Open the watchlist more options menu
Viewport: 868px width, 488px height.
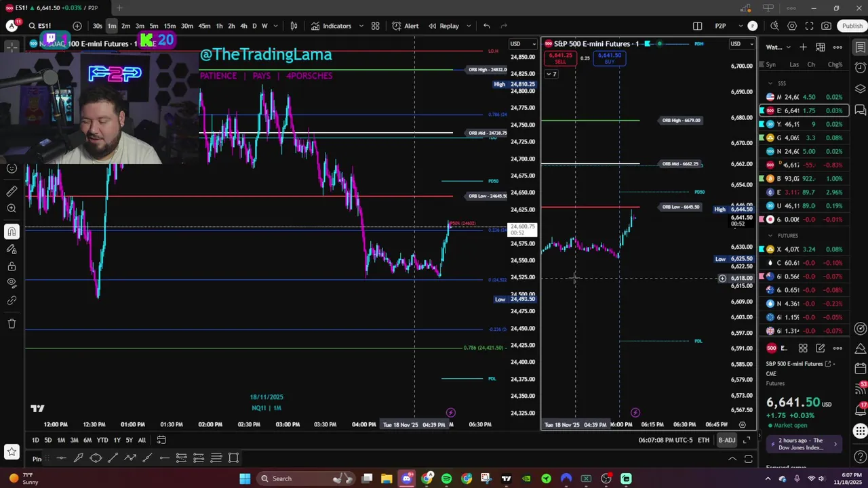click(837, 47)
